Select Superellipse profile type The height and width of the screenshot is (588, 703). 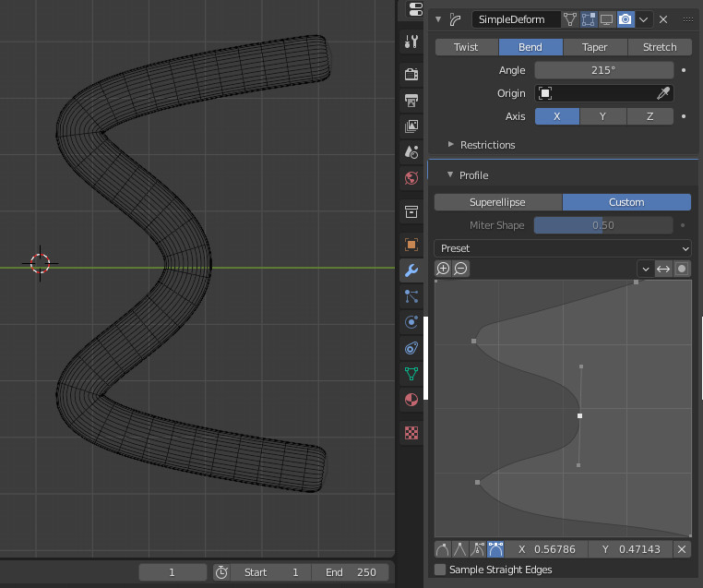tap(497, 202)
